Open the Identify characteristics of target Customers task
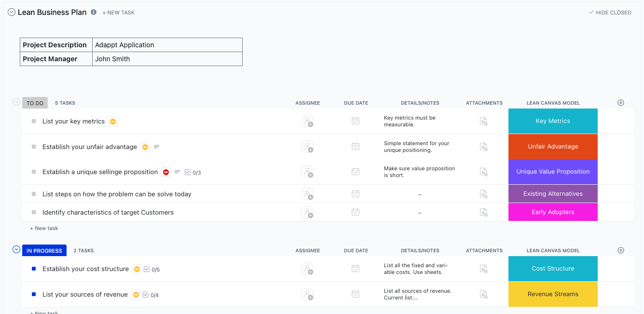Screen dimensions: 644x314 click(108, 212)
